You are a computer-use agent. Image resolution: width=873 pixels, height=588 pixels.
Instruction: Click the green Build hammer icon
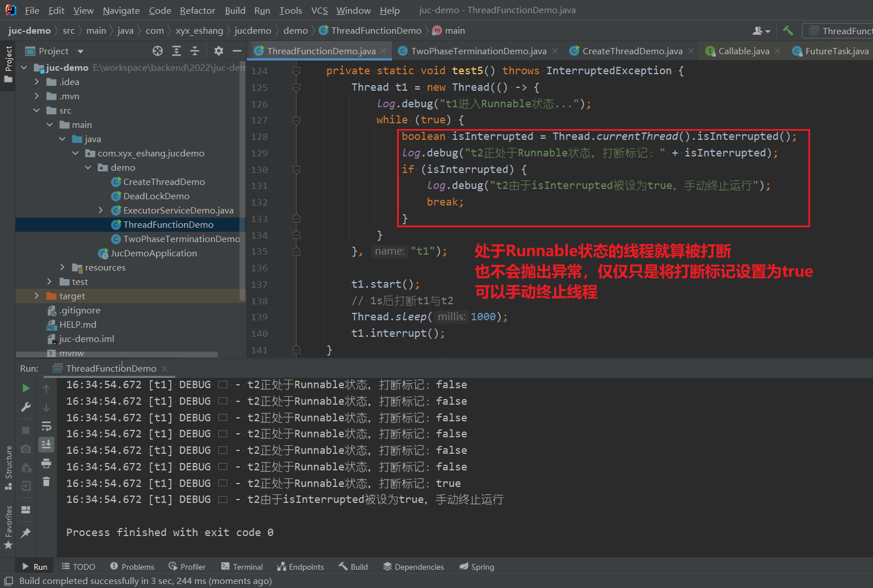pyautogui.click(x=788, y=30)
